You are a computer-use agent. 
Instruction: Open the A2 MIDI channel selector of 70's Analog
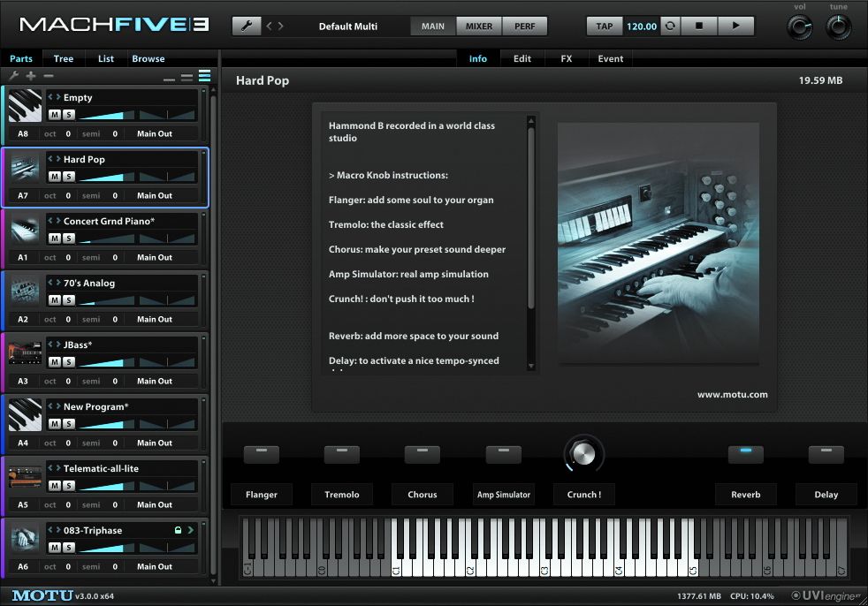[x=23, y=319]
